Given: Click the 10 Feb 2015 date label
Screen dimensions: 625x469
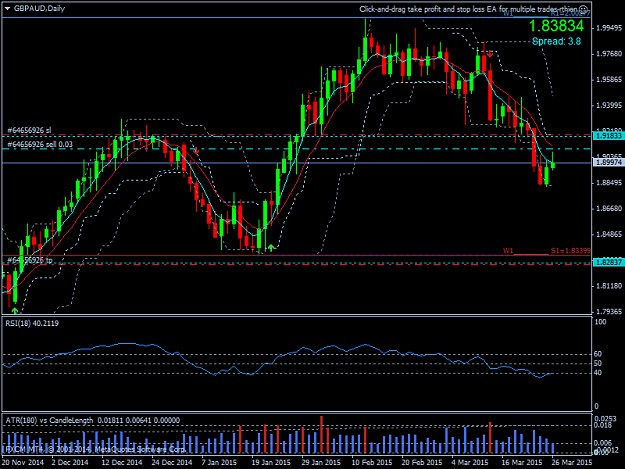Looking at the screenshot, I should coord(371,462).
